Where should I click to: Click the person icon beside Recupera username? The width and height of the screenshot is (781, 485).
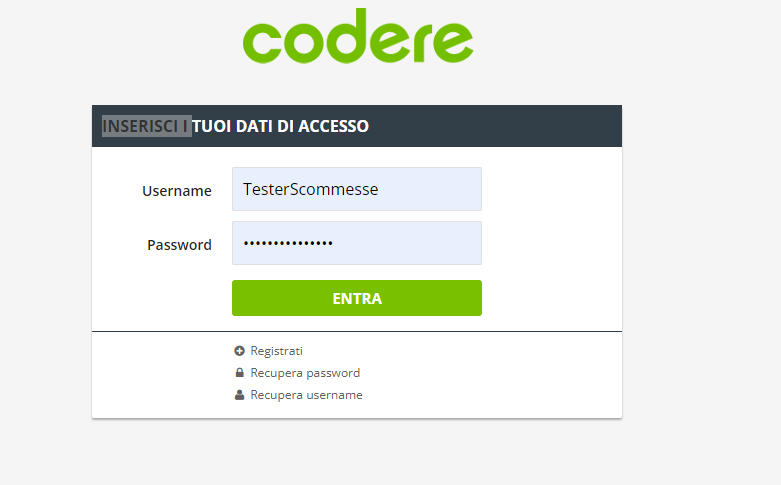coord(239,395)
